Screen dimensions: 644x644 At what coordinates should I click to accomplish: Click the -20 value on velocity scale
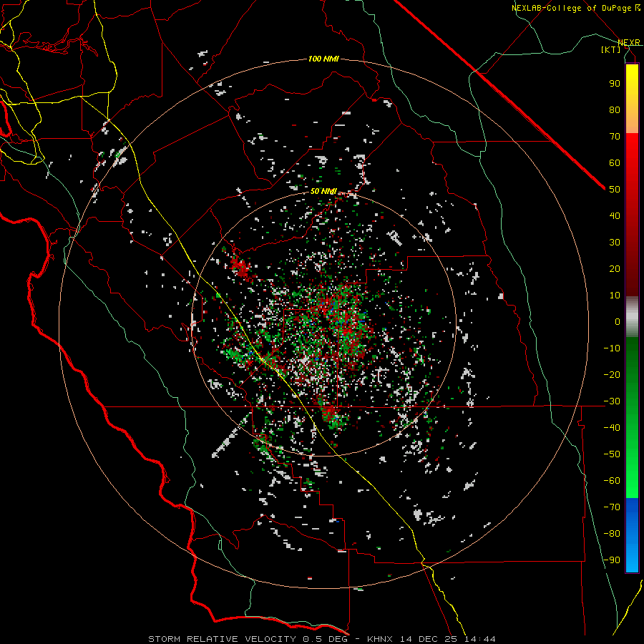[x=612, y=374]
